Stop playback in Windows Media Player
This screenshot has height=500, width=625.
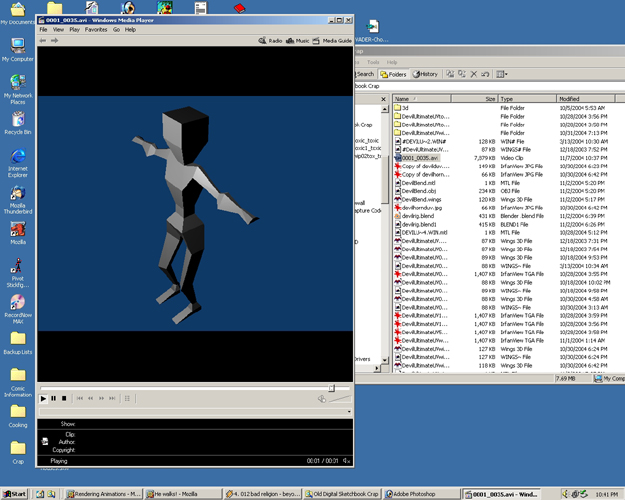(x=64, y=398)
